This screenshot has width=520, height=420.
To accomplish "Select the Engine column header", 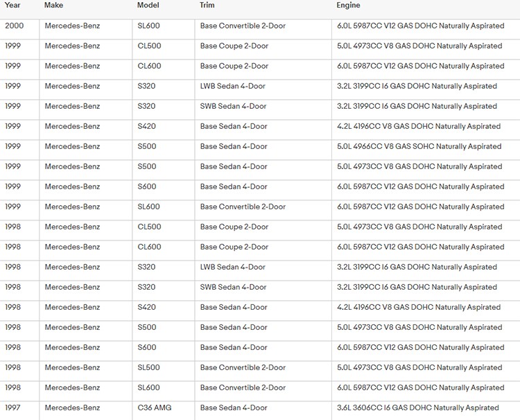I will coord(348,6).
